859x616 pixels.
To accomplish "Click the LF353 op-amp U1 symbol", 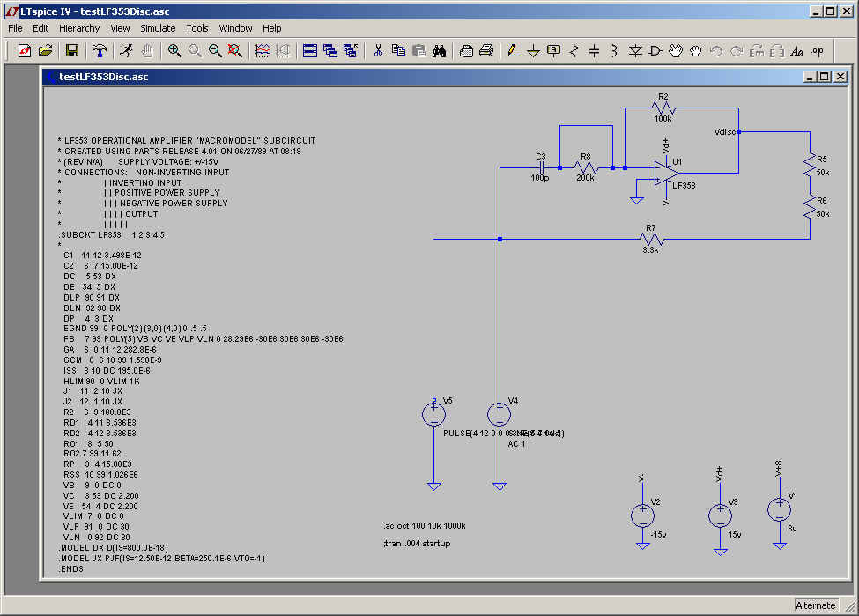I will (x=665, y=174).
